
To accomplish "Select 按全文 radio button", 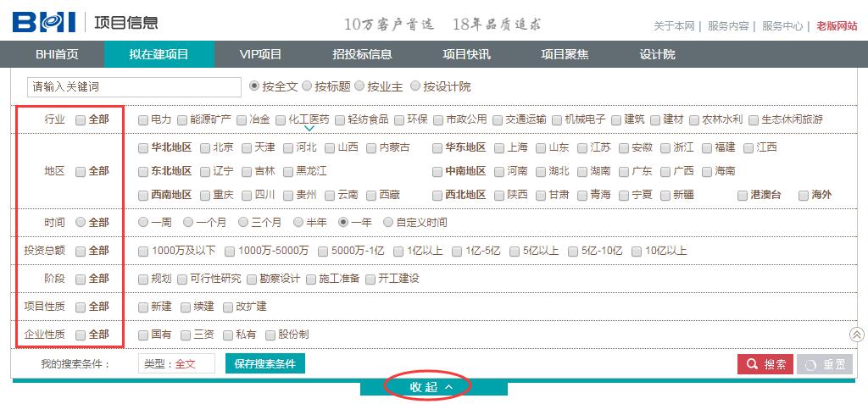I will pyautogui.click(x=254, y=86).
